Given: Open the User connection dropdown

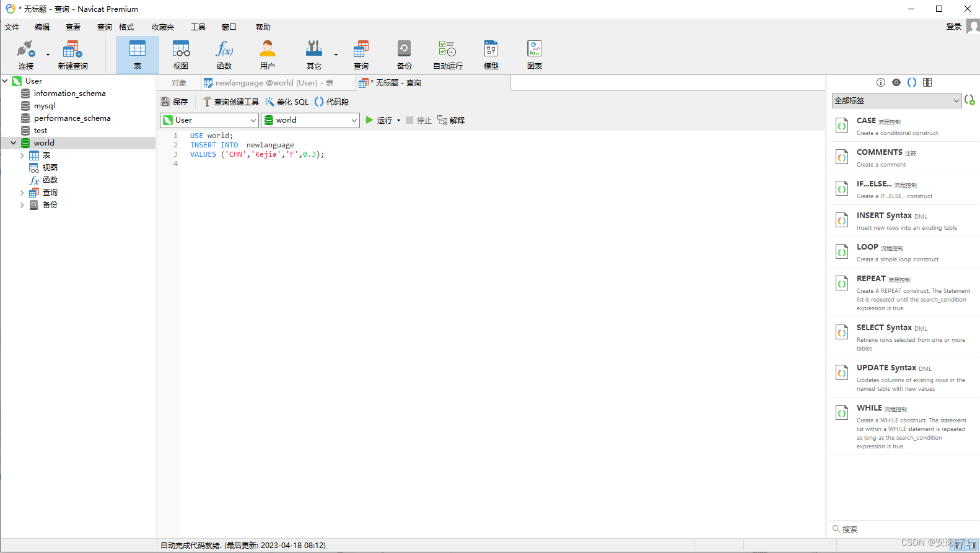Looking at the screenshot, I should [209, 120].
